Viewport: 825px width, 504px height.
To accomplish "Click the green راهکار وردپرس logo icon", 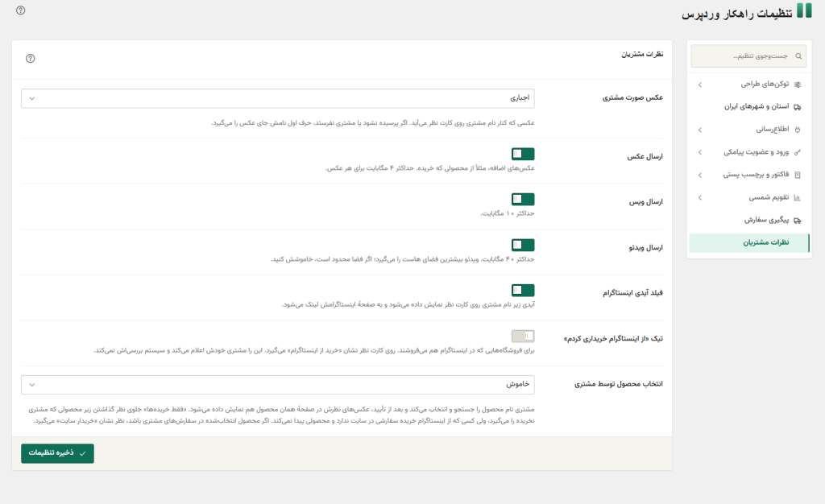I will (x=805, y=10).
